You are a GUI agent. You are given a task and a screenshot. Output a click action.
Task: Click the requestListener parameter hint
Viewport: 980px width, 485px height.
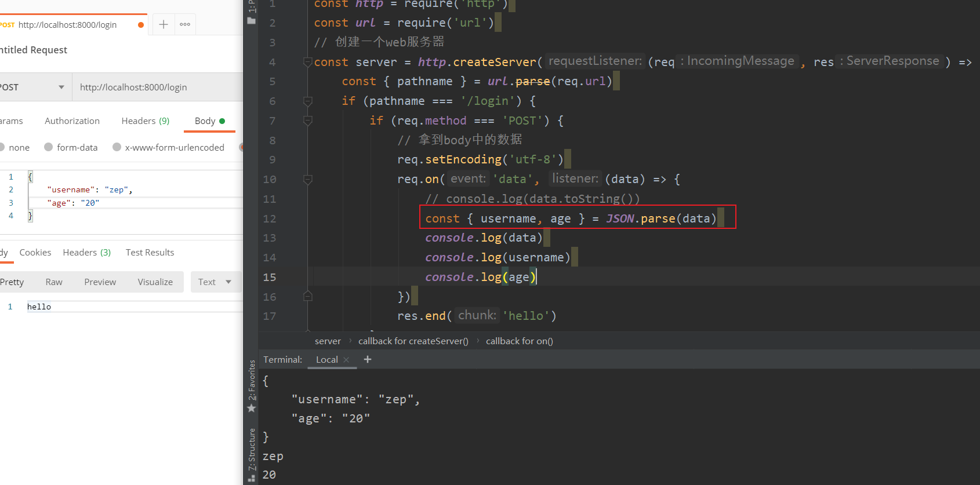tap(596, 61)
